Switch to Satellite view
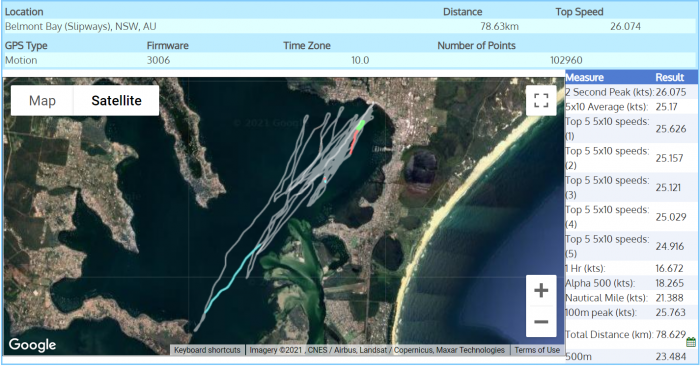The width and height of the screenshot is (700, 366). (x=116, y=100)
